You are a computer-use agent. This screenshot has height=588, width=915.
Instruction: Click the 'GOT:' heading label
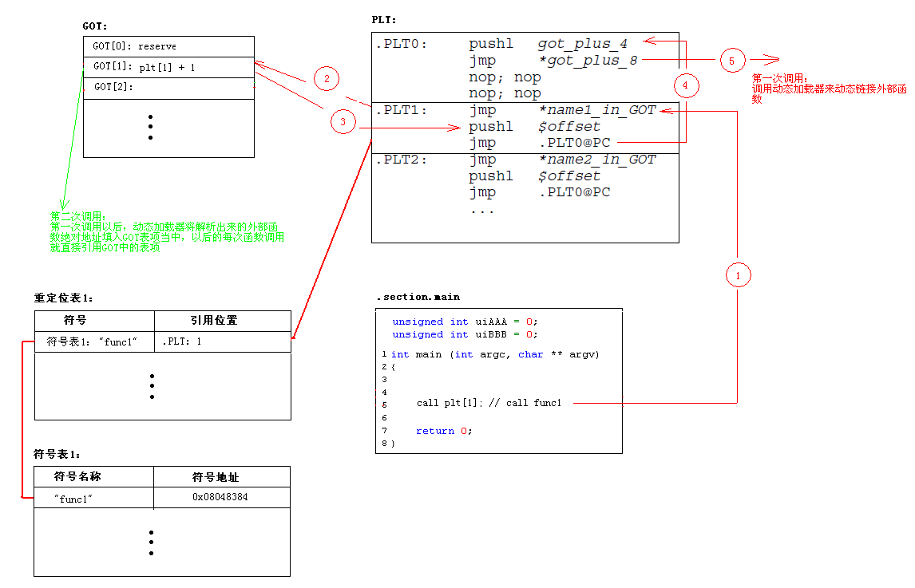pos(94,26)
